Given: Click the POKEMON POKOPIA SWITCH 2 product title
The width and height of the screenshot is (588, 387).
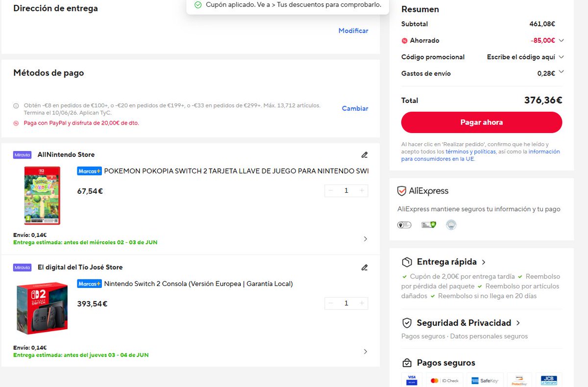Looking at the screenshot, I should 236,171.
